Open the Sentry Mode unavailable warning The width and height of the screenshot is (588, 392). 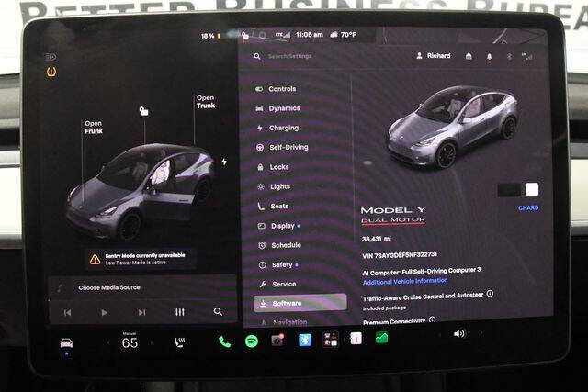(x=140, y=259)
